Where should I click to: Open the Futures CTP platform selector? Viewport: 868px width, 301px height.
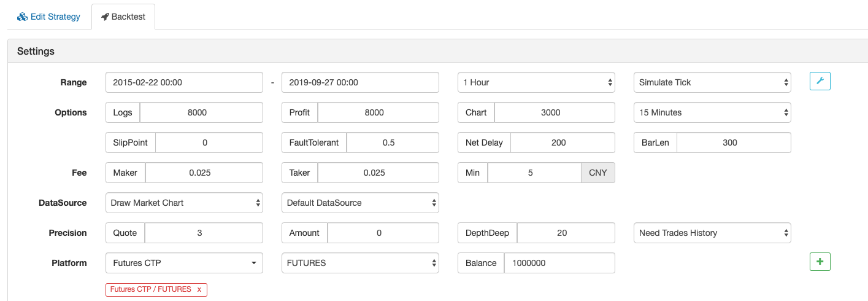(x=184, y=263)
